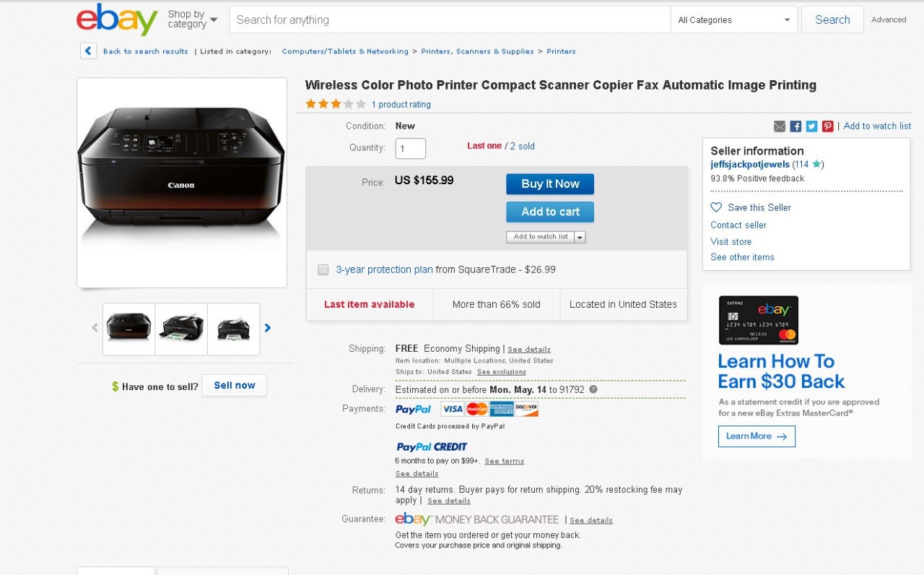Image resolution: width=924 pixels, height=575 pixels.
Task: Open Computers/Tablets & Networking breadcrumb
Action: tap(345, 51)
